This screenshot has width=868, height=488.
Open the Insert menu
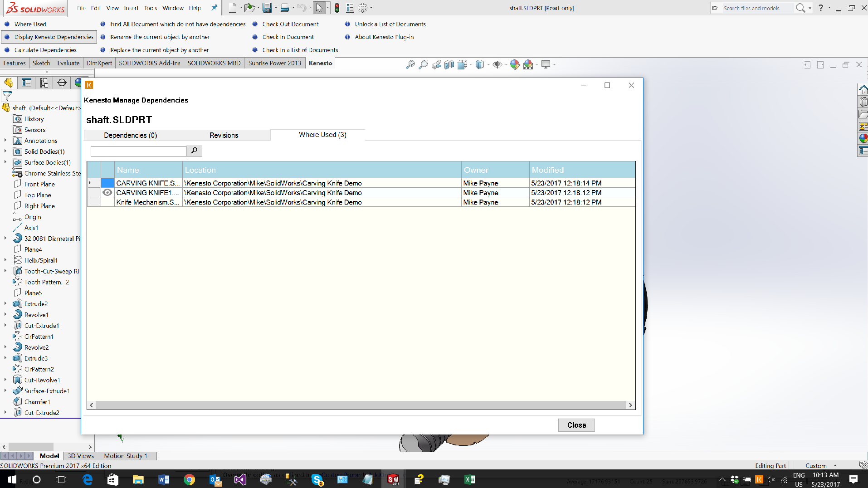[131, 8]
